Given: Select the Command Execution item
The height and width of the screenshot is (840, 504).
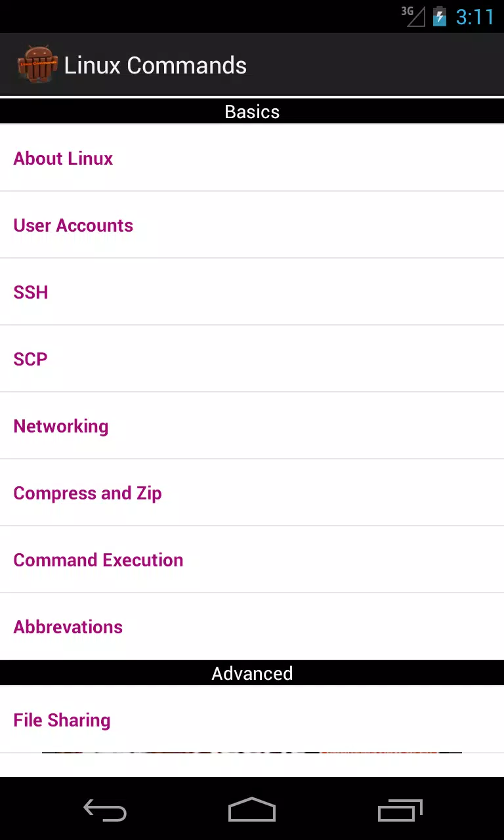Looking at the screenshot, I should (x=252, y=560).
